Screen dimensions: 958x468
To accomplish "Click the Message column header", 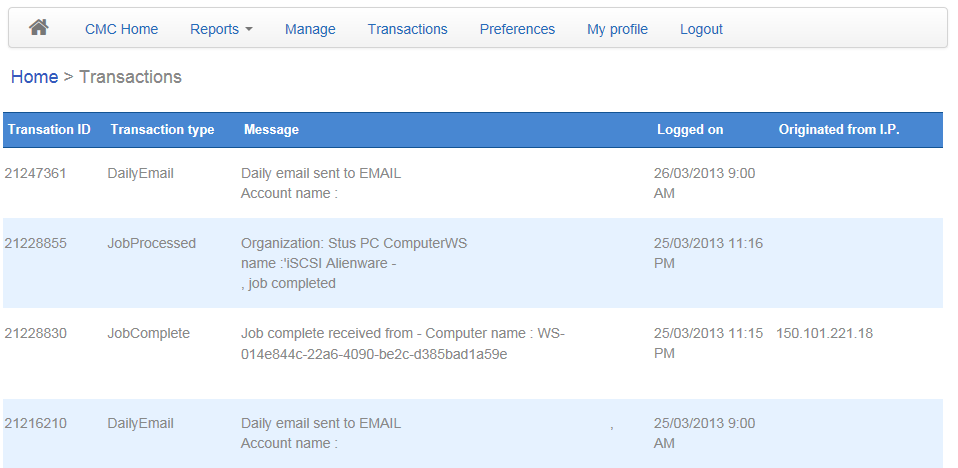I will pos(271,130).
